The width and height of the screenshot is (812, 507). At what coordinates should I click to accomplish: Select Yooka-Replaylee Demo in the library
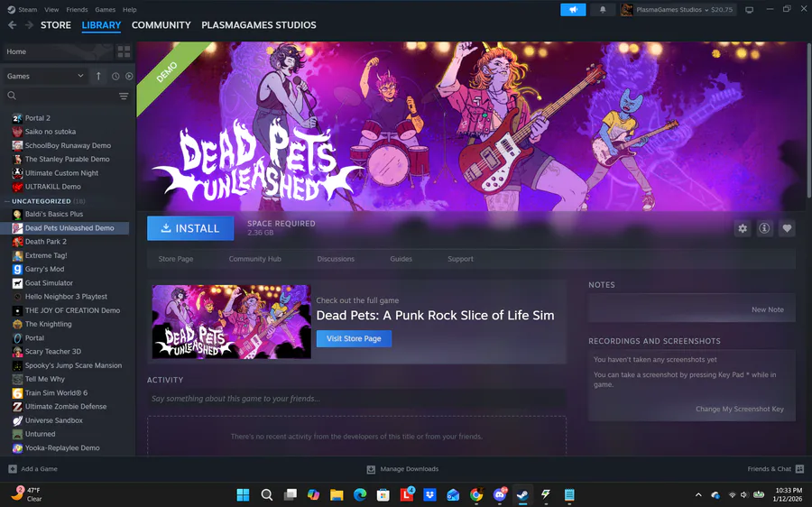[62, 448]
